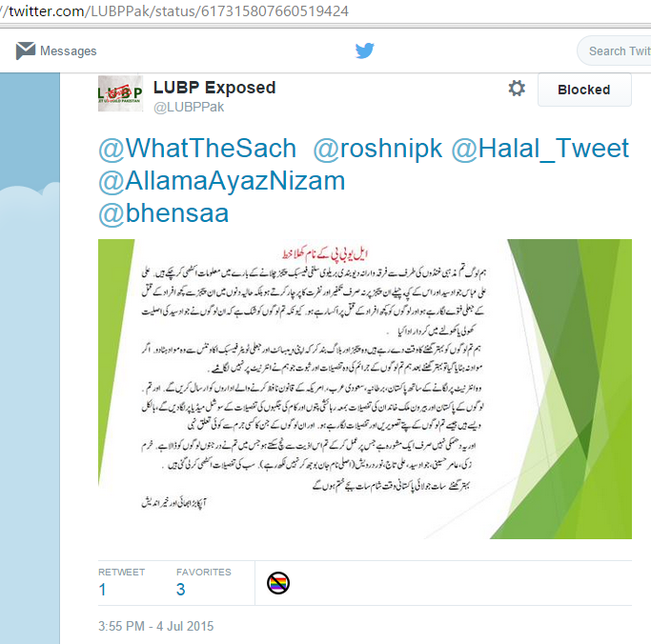Open the @LUBPPak handle link
Image resolution: width=651 pixels, height=644 pixels.
coord(189,107)
